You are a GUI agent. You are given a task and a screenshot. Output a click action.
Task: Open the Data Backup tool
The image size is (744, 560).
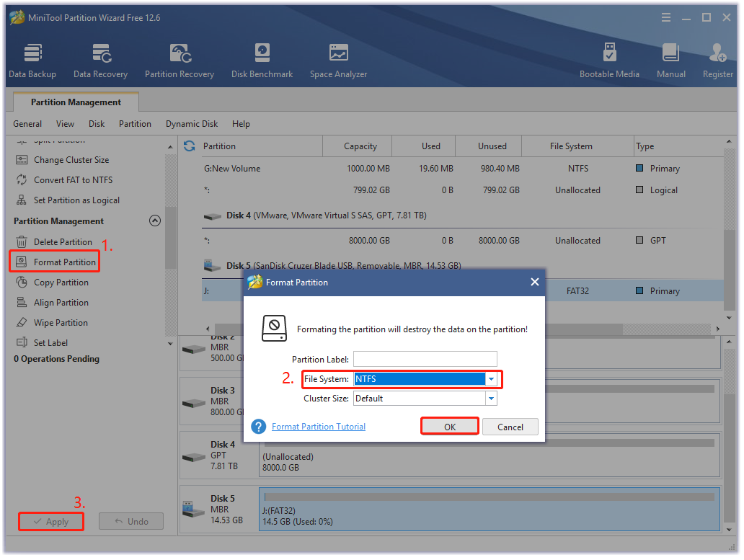(x=32, y=61)
